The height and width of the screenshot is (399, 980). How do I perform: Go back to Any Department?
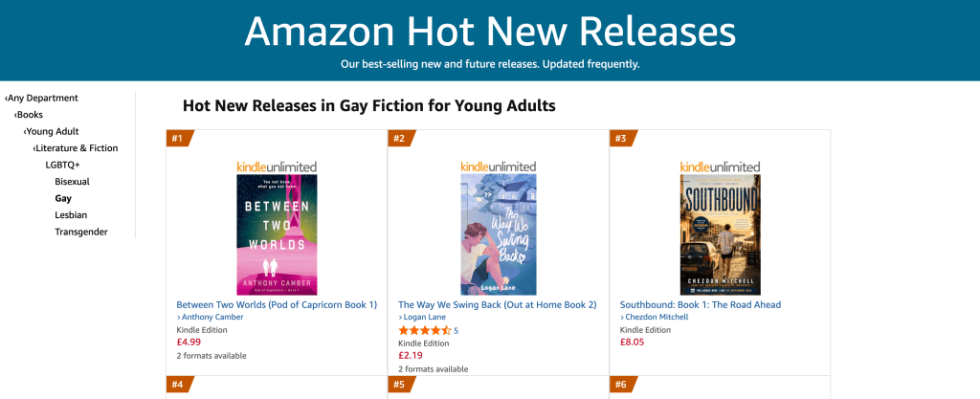point(42,98)
